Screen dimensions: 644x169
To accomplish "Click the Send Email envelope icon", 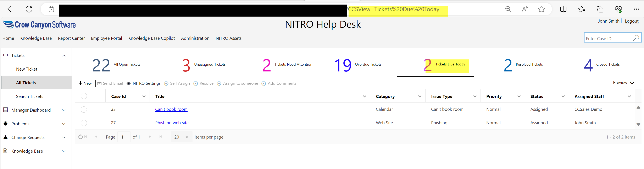I will click(x=99, y=84).
